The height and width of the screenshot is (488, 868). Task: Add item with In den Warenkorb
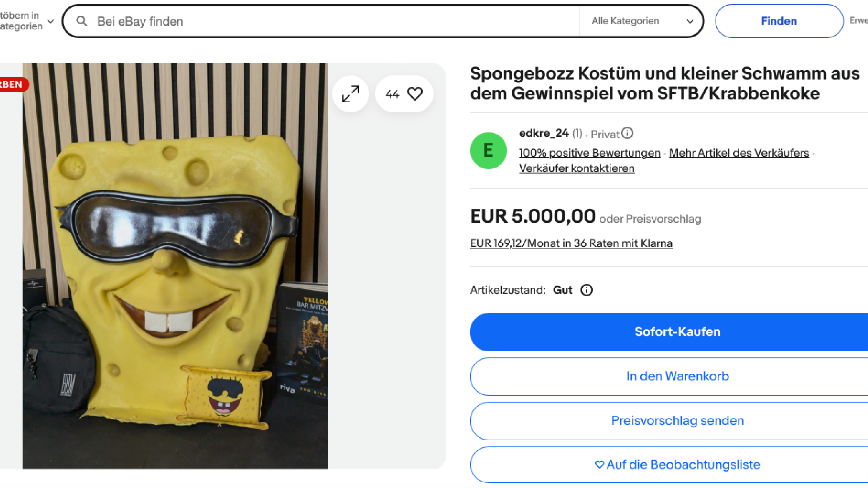coord(677,376)
